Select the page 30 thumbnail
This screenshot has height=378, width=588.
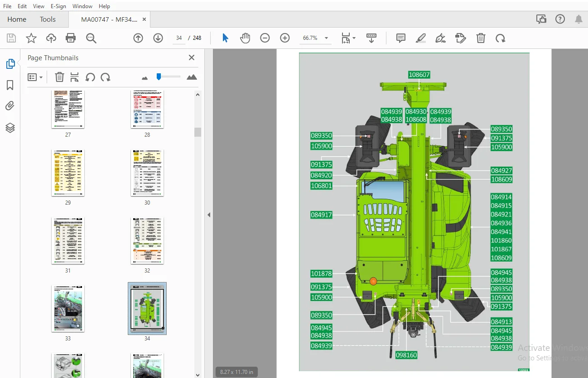tap(147, 173)
